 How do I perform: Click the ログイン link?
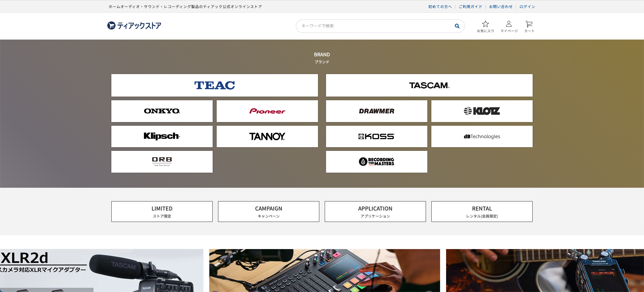click(527, 7)
